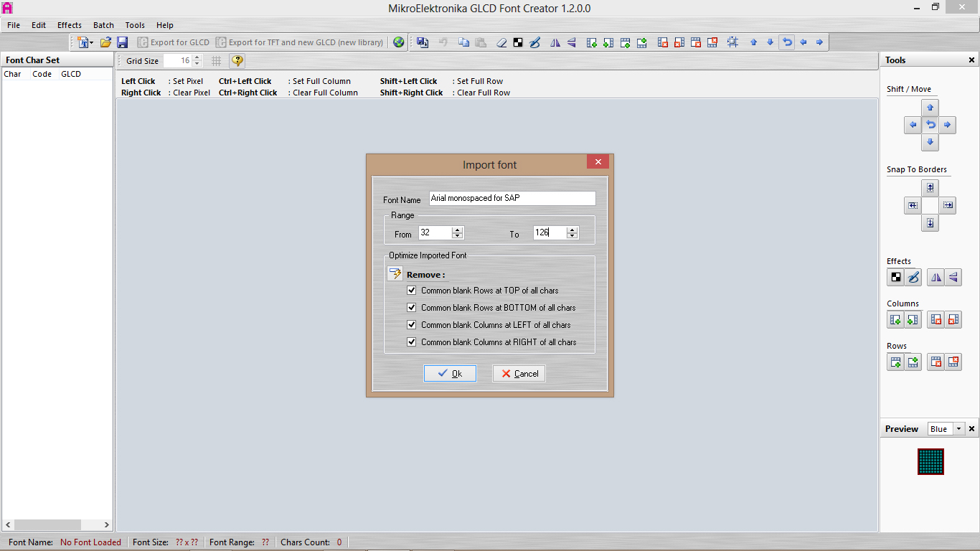980x551 pixels.
Task: Decrease the From range value with down arrow
Action: click(x=458, y=236)
